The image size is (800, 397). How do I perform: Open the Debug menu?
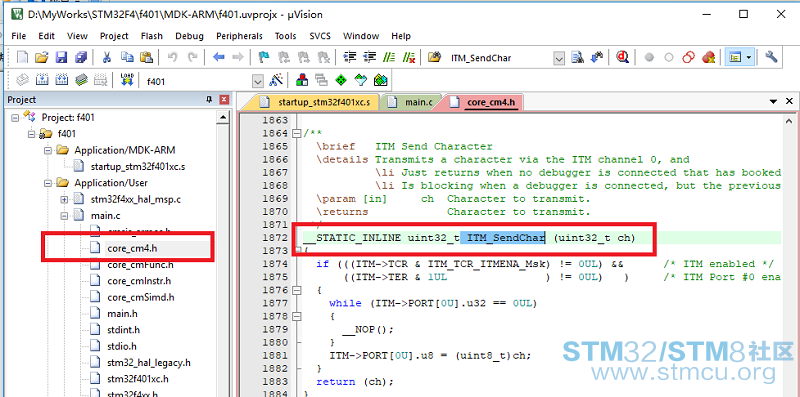pyautogui.click(x=189, y=36)
